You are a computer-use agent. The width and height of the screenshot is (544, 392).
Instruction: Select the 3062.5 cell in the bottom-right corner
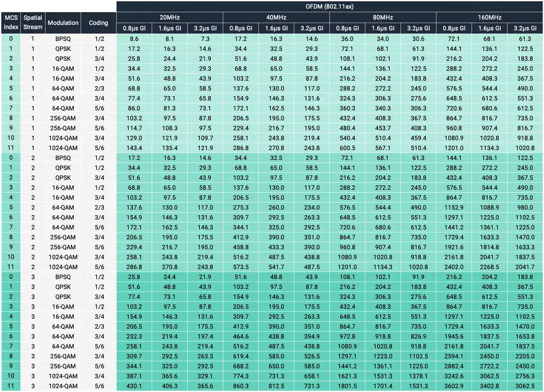click(x=525, y=386)
